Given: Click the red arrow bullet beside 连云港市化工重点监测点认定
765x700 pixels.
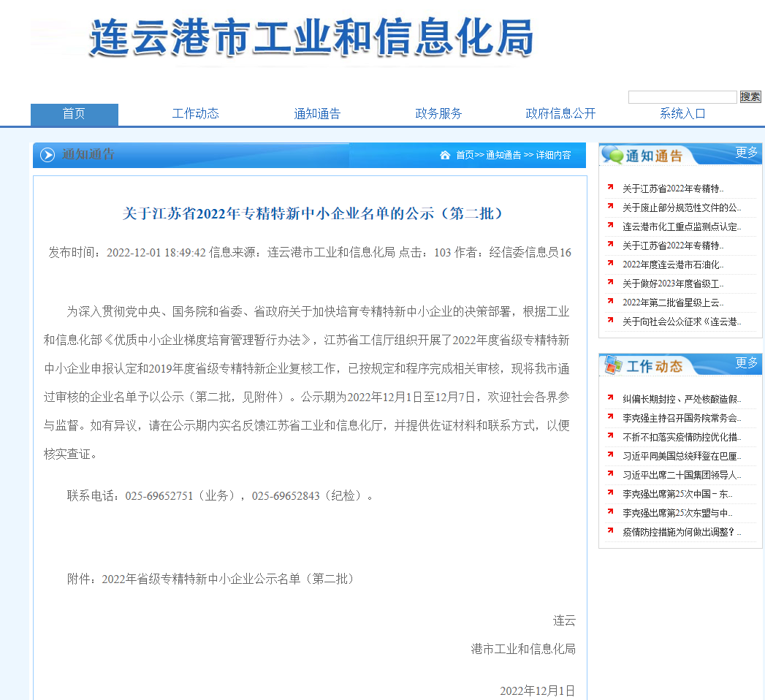Looking at the screenshot, I should [x=610, y=225].
